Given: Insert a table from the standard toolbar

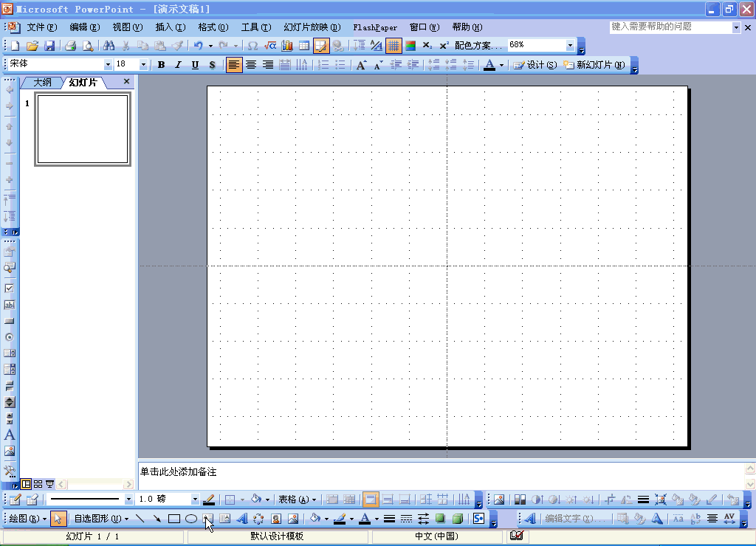Looking at the screenshot, I should [304, 46].
